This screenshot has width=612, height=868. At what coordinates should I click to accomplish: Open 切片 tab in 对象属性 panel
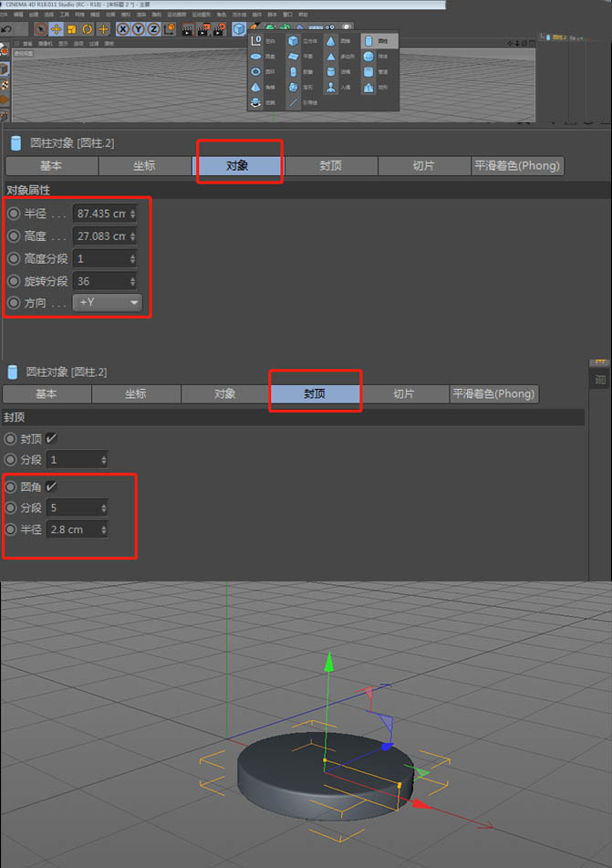pos(424,165)
